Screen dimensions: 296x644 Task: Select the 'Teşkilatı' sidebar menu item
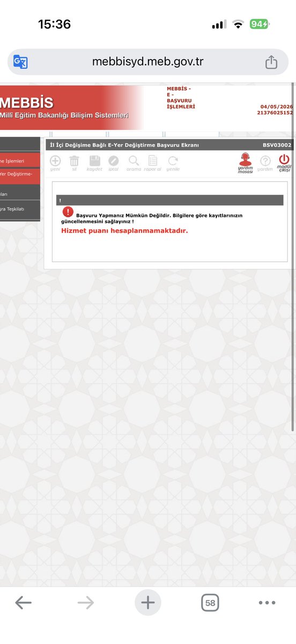[20, 209]
